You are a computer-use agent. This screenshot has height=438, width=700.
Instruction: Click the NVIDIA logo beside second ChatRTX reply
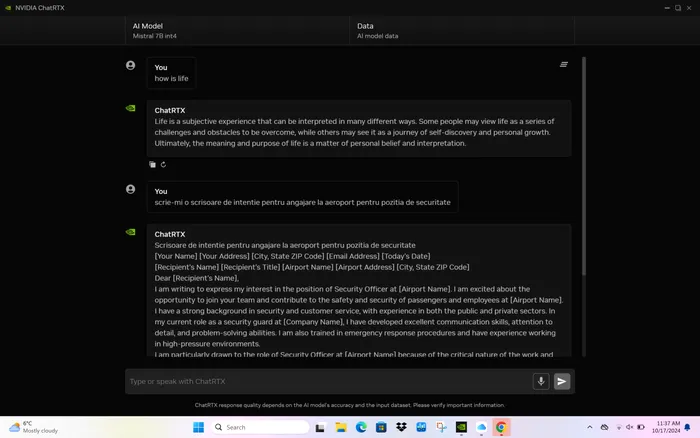coord(130,232)
